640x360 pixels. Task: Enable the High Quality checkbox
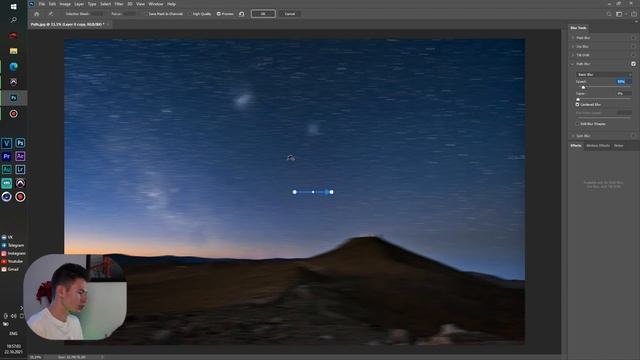click(x=190, y=14)
